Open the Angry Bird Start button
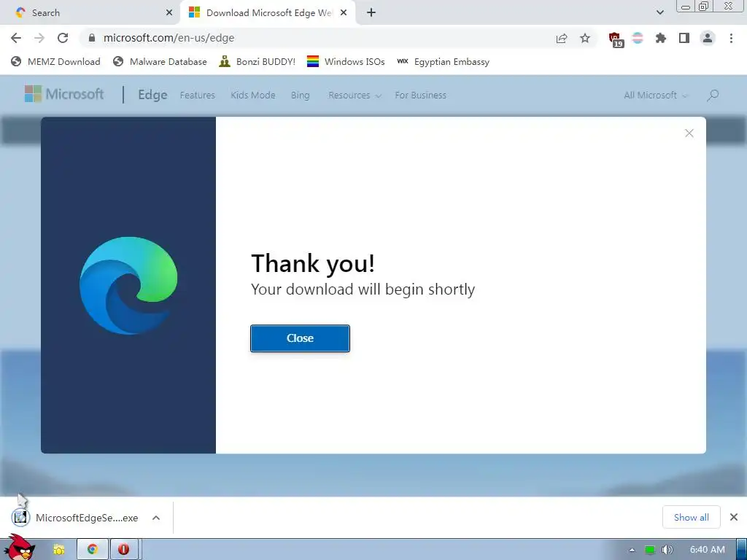Image resolution: width=747 pixels, height=560 pixels. pyautogui.click(x=19, y=548)
